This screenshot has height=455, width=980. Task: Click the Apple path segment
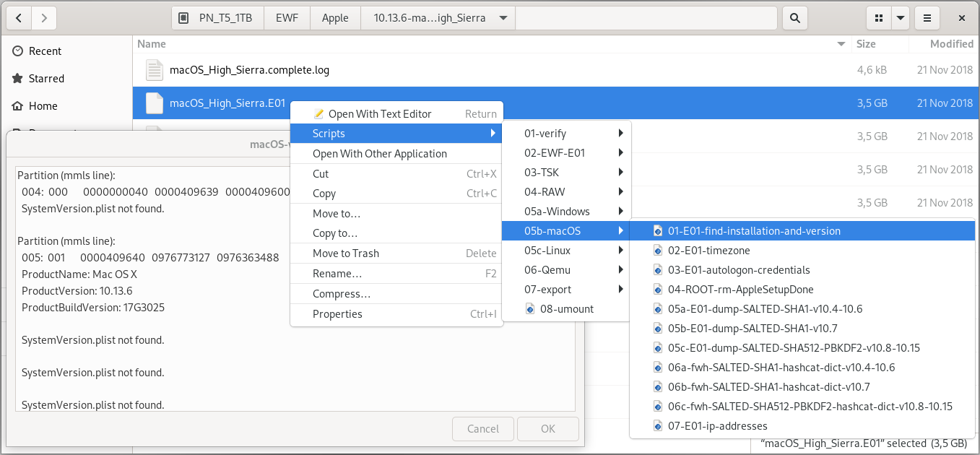[335, 18]
